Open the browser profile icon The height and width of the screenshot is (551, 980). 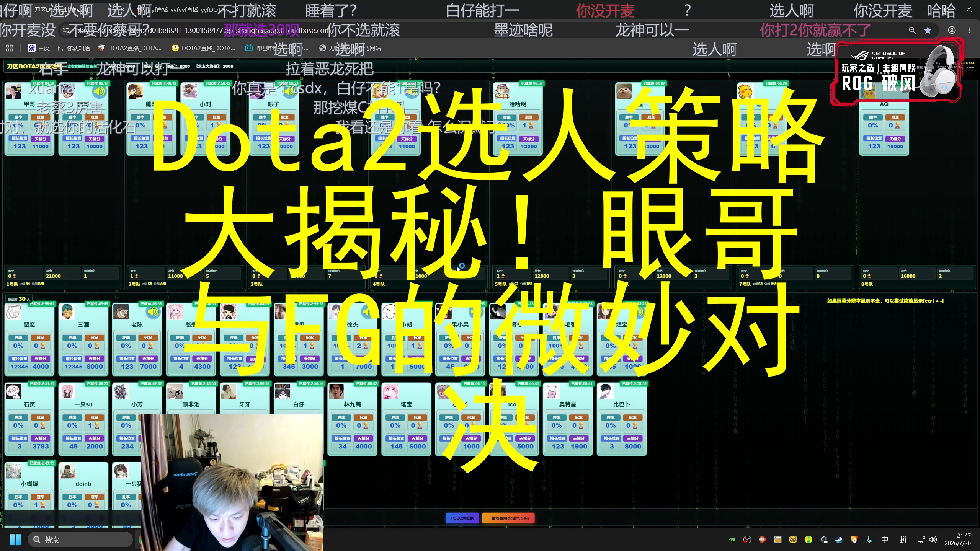952,30
